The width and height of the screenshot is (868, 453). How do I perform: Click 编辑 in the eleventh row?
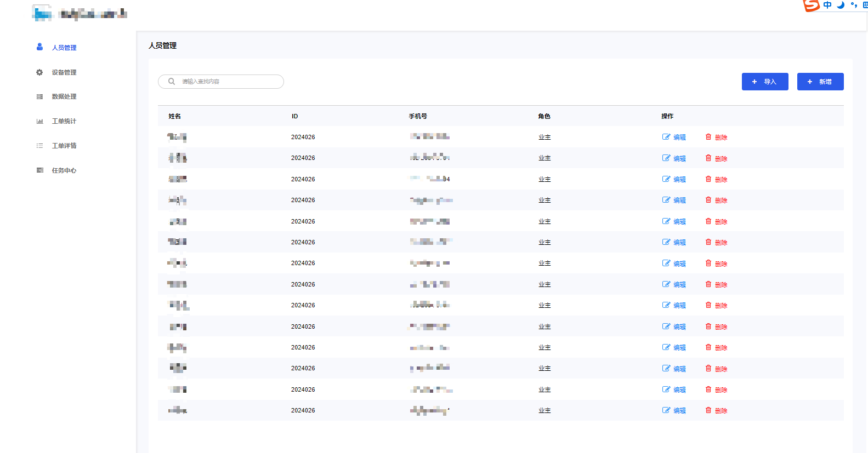pyautogui.click(x=679, y=348)
